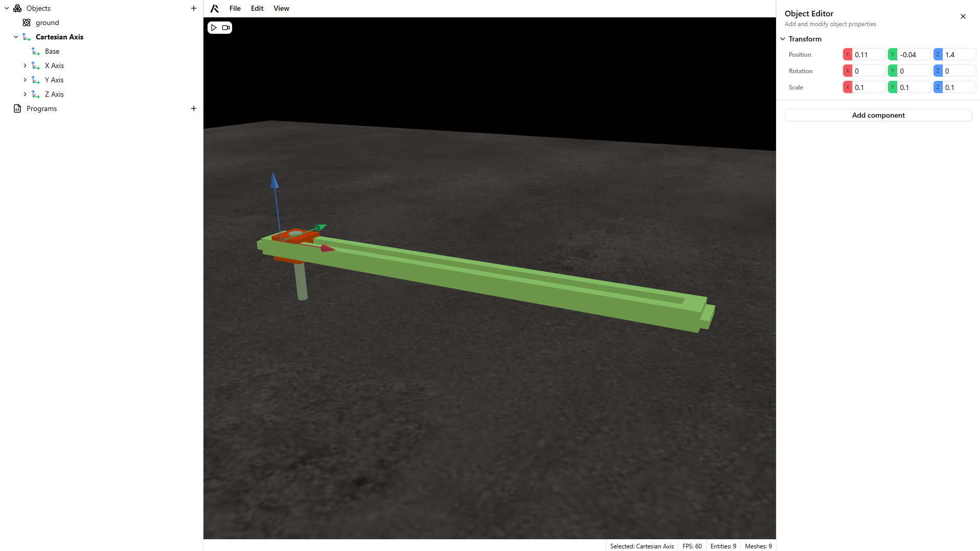Viewport: 980px width, 551px height.
Task: Add a new object with plus icon
Action: pyautogui.click(x=194, y=8)
